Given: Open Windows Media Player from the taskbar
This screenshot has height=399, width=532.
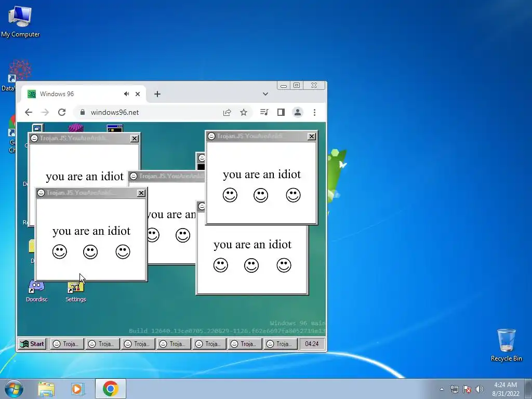Looking at the screenshot, I should [x=77, y=389].
